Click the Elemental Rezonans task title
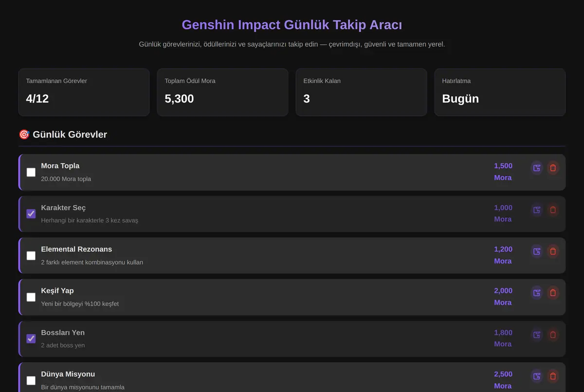The height and width of the screenshot is (392, 584). pos(76,249)
